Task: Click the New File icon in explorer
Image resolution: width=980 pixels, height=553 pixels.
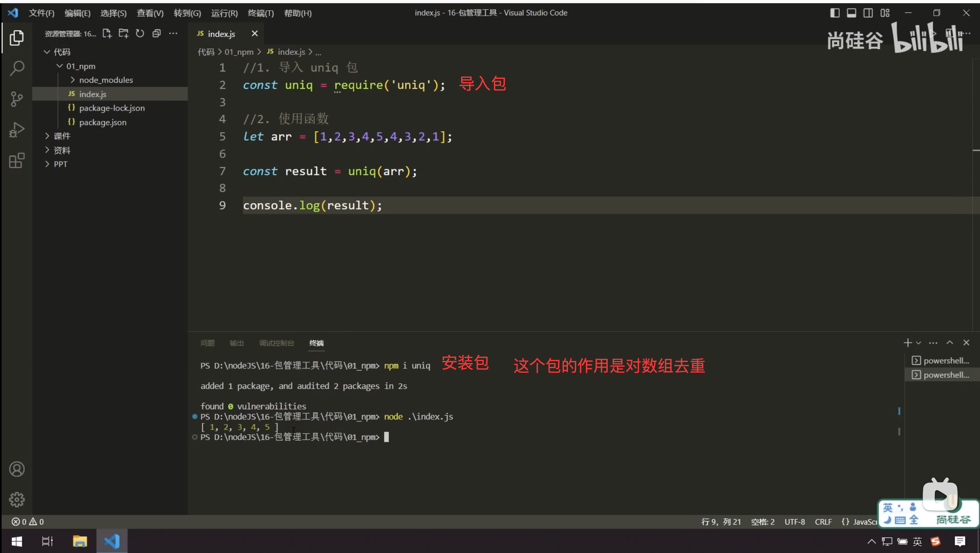Action: tap(107, 33)
